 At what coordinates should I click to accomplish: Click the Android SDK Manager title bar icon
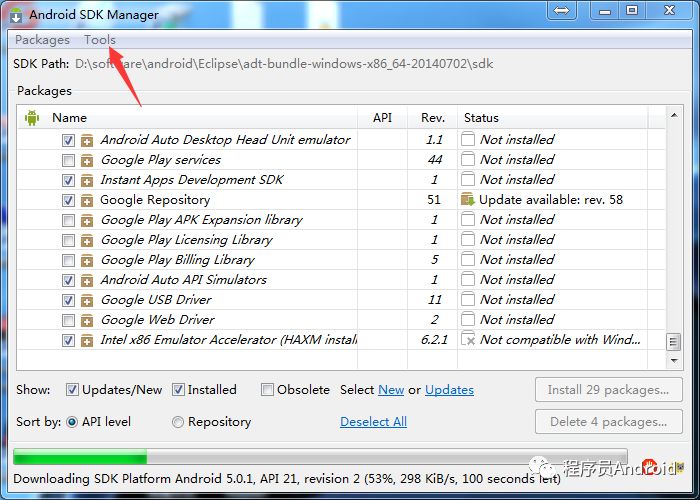[16, 16]
